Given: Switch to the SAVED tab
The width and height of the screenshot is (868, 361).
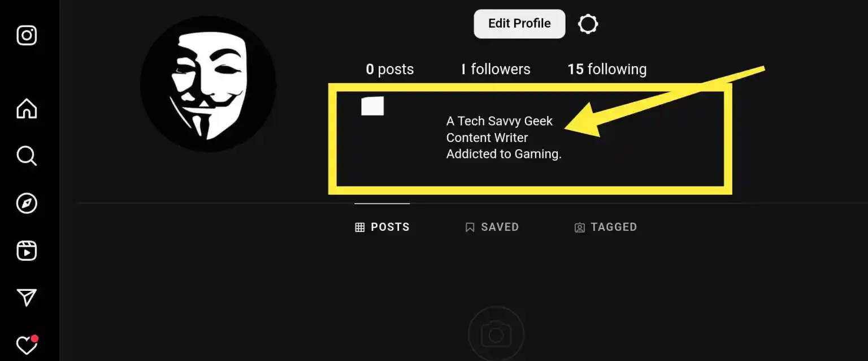Looking at the screenshot, I should tap(492, 227).
